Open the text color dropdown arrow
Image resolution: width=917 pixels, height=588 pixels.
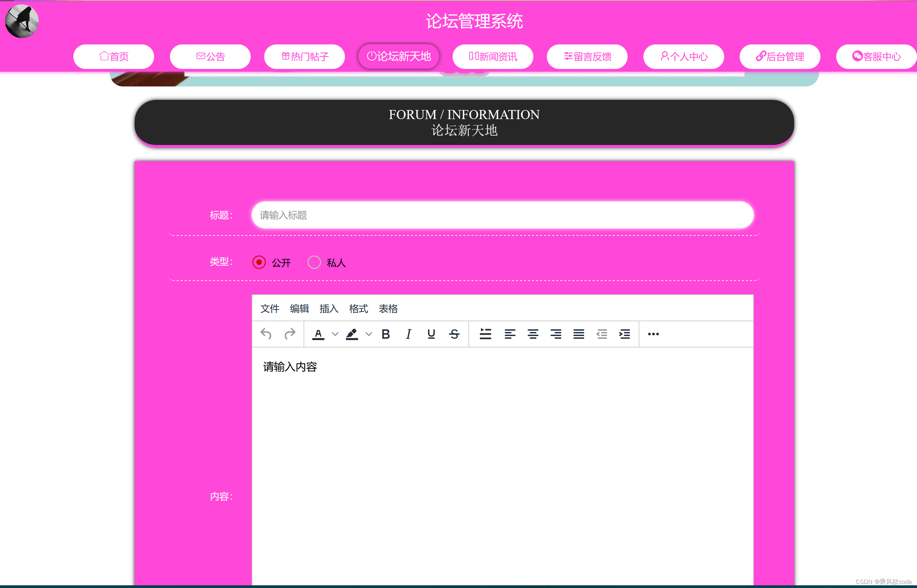click(x=335, y=334)
